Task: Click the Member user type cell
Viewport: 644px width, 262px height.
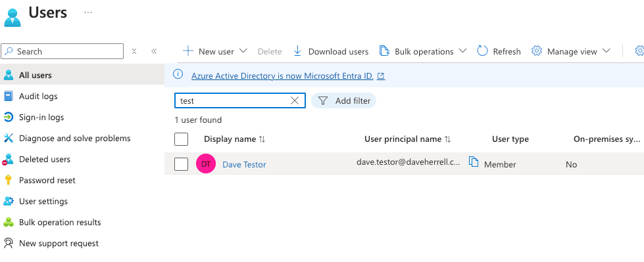Action: coord(500,164)
